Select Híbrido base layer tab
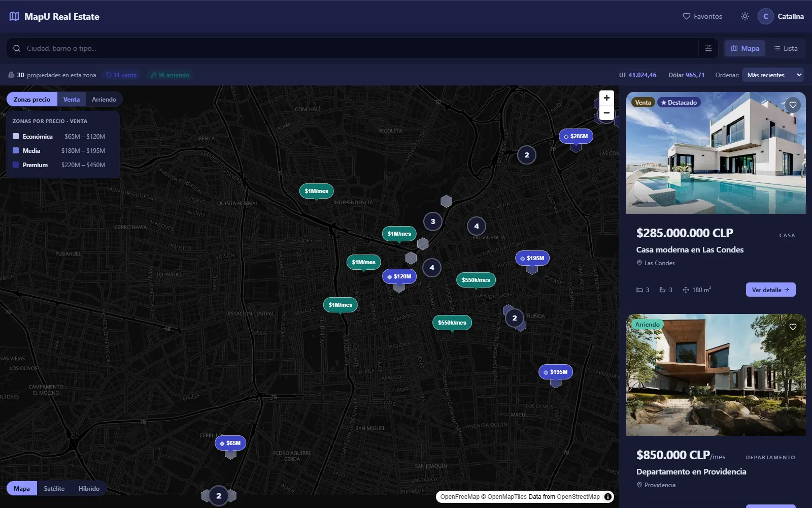812x508 pixels. [89, 489]
